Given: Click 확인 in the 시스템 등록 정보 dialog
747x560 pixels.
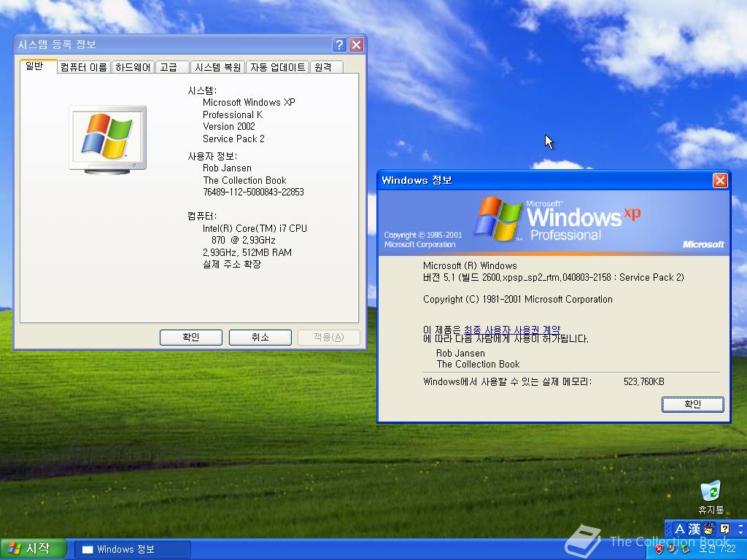Looking at the screenshot, I should 190,337.
